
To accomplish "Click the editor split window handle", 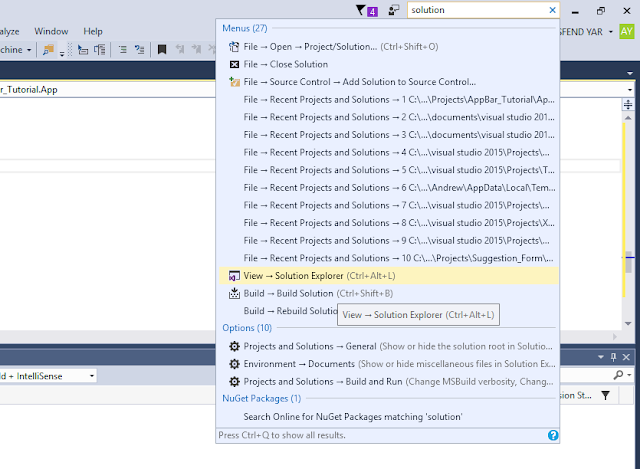I will [628, 104].
